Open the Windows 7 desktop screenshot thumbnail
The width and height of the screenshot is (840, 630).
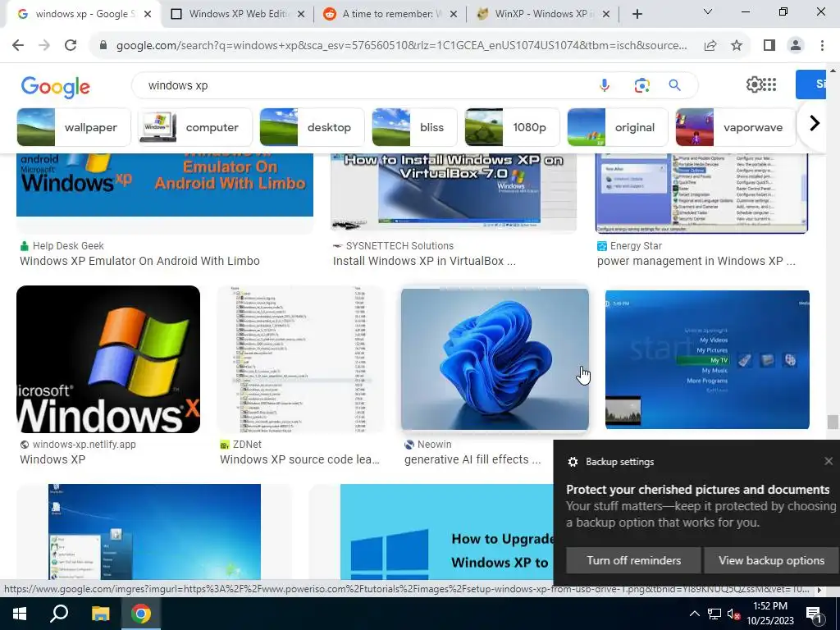[x=154, y=532]
